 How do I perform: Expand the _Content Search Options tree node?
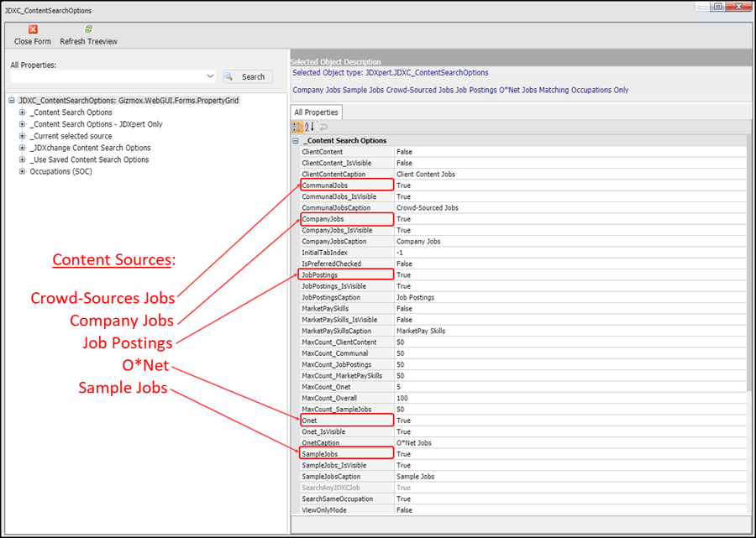coord(22,112)
